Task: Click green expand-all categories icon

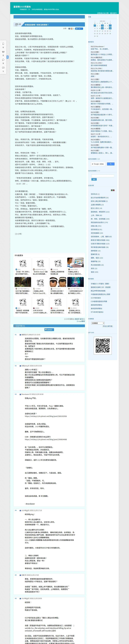Action: point(112,190)
